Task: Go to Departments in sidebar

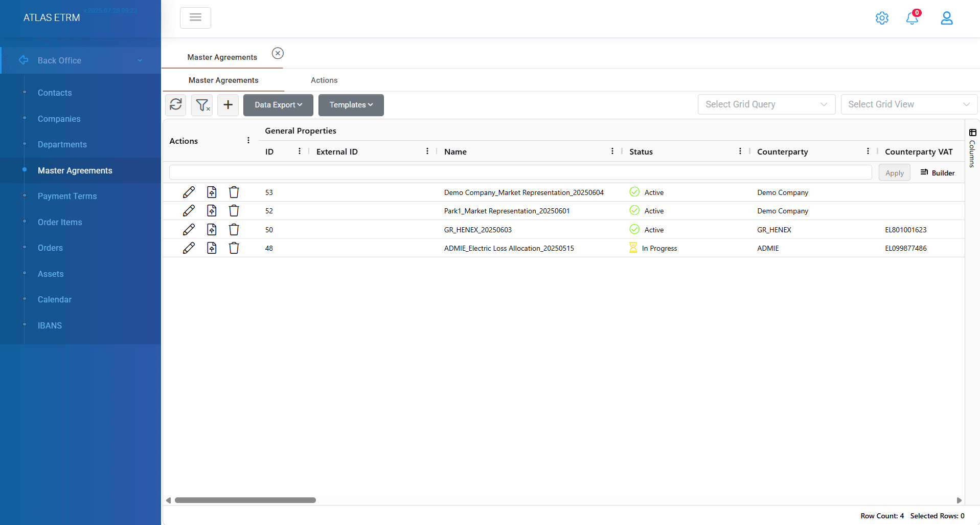Action: [x=62, y=144]
